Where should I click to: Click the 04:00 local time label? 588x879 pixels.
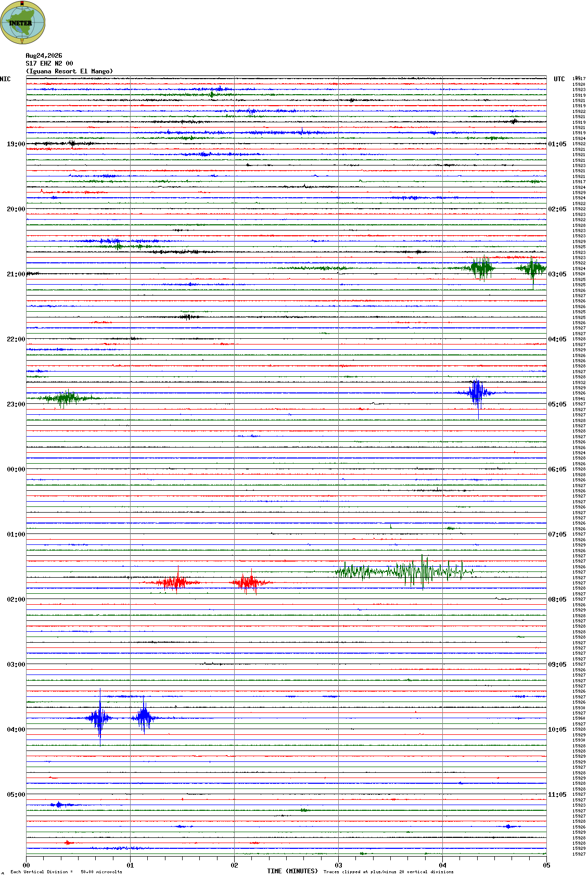tap(16, 730)
